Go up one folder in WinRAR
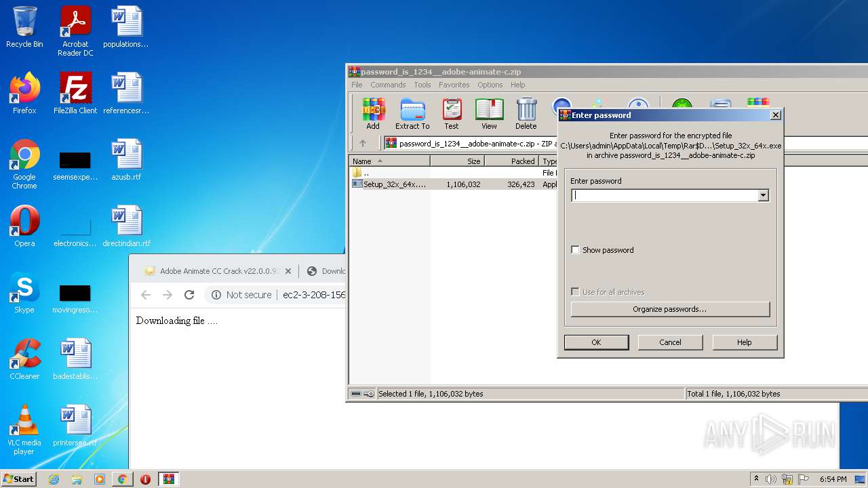Viewport: 868px width, 488px height. coord(363,143)
